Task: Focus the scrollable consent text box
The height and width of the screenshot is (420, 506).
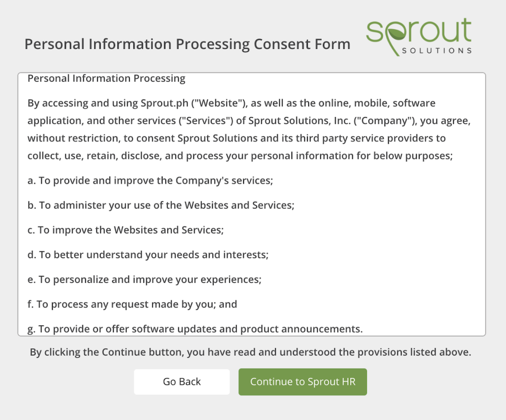Action: (252, 204)
